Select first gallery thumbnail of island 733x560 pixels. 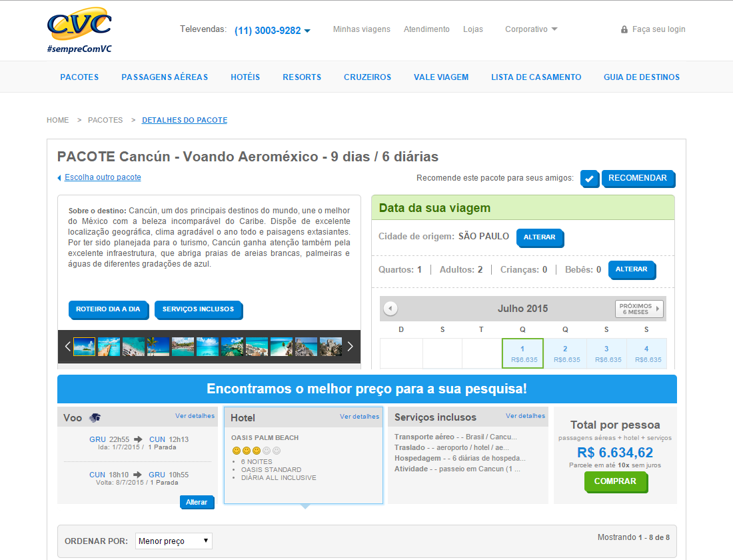pos(84,347)
